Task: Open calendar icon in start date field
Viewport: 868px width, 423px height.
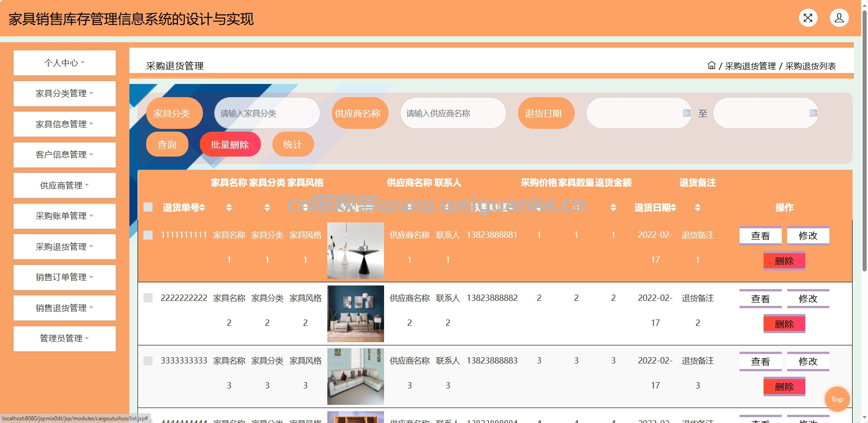Action: coord(687,113)
